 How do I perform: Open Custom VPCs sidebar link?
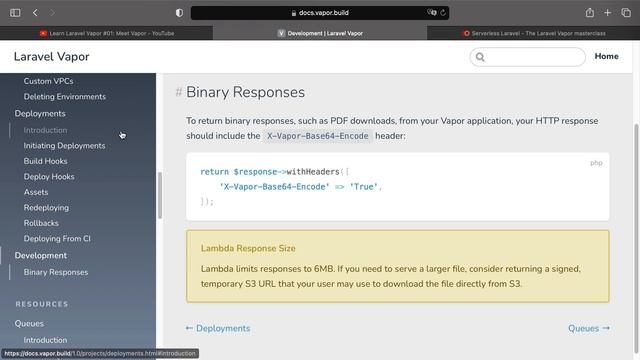pyautogui.click(x=49, y=81)
